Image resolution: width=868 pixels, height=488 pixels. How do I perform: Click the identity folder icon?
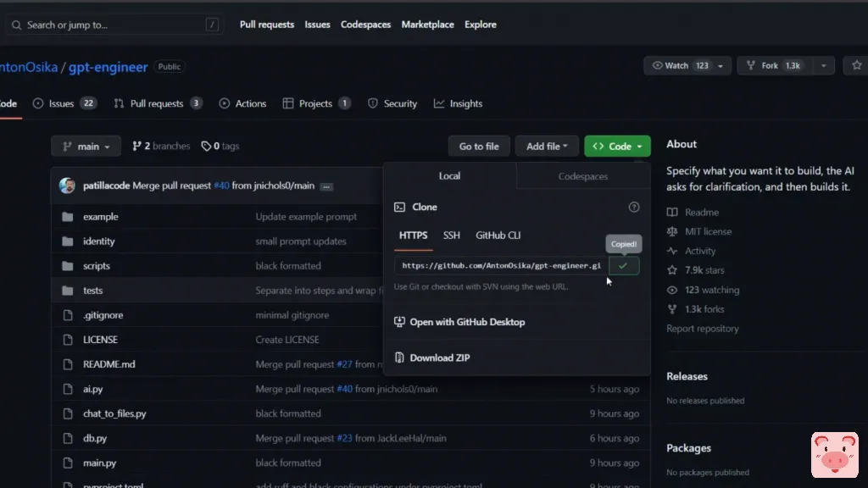point(68,241)
